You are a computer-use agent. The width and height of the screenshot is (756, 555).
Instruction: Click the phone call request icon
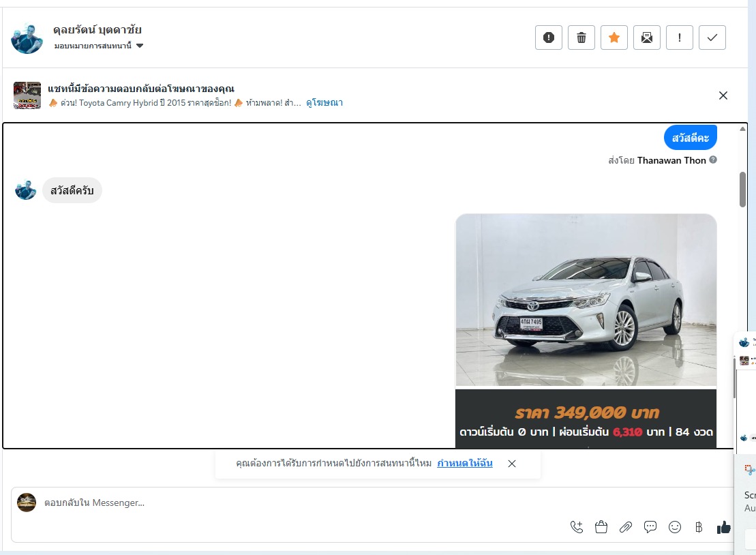pos(576,527)
